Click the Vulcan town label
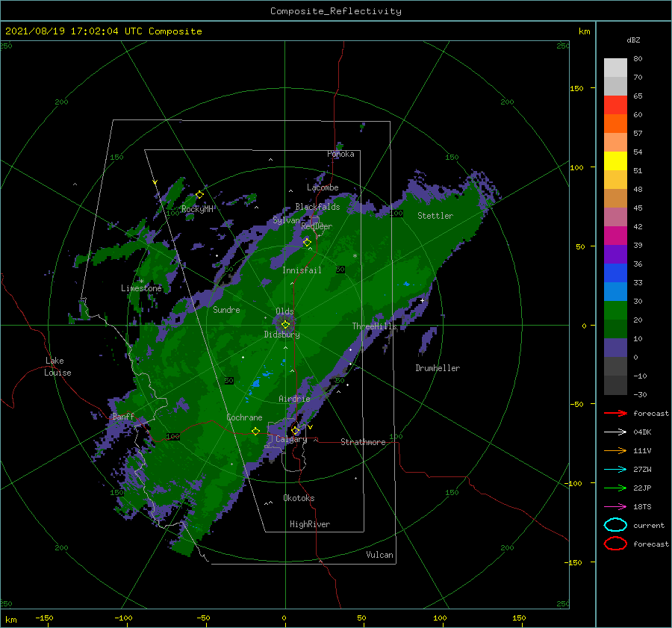This screenshot has width=672, height=628. (x=380, y=555)
